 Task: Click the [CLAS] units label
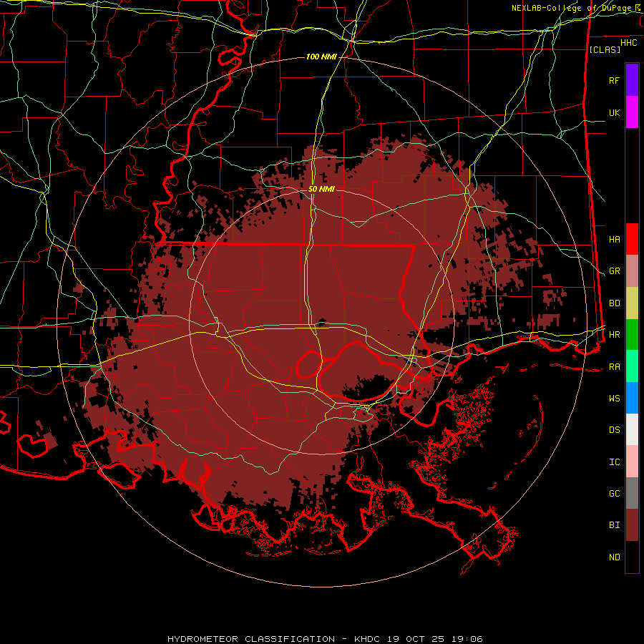click(605, 49)
